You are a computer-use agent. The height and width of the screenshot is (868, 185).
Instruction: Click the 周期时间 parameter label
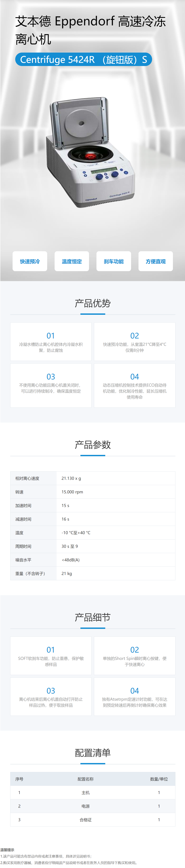click(23, 546)
